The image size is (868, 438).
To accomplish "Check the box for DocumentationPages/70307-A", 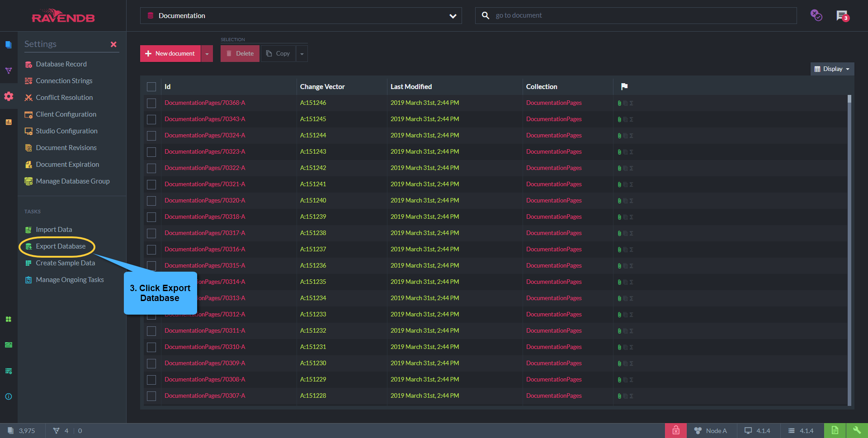I will (151, 396).
